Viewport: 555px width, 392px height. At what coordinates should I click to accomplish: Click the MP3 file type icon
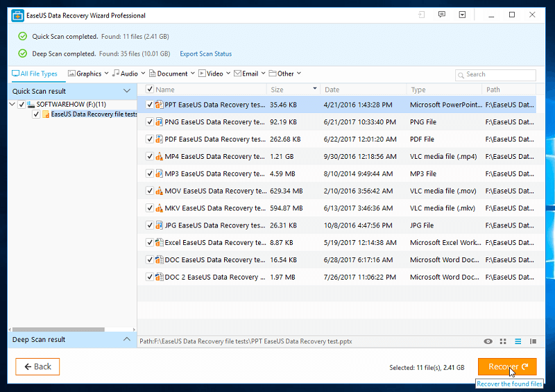tap(160, 173)
